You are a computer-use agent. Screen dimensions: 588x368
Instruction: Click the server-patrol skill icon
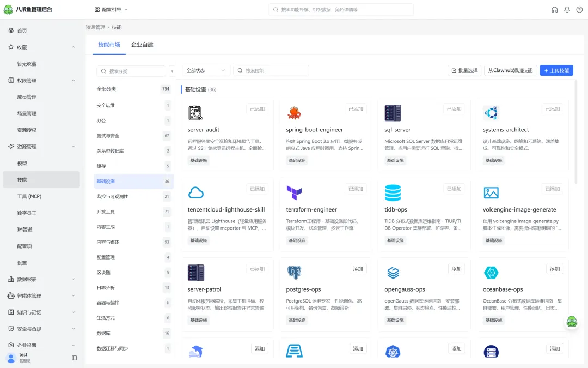click(x=196, y=273)
